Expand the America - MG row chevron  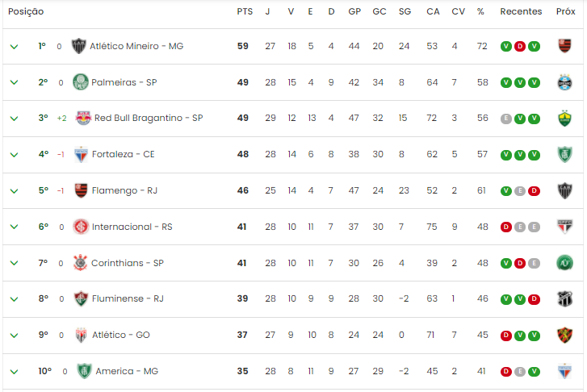pyautogui.click(x=15, y=372)
